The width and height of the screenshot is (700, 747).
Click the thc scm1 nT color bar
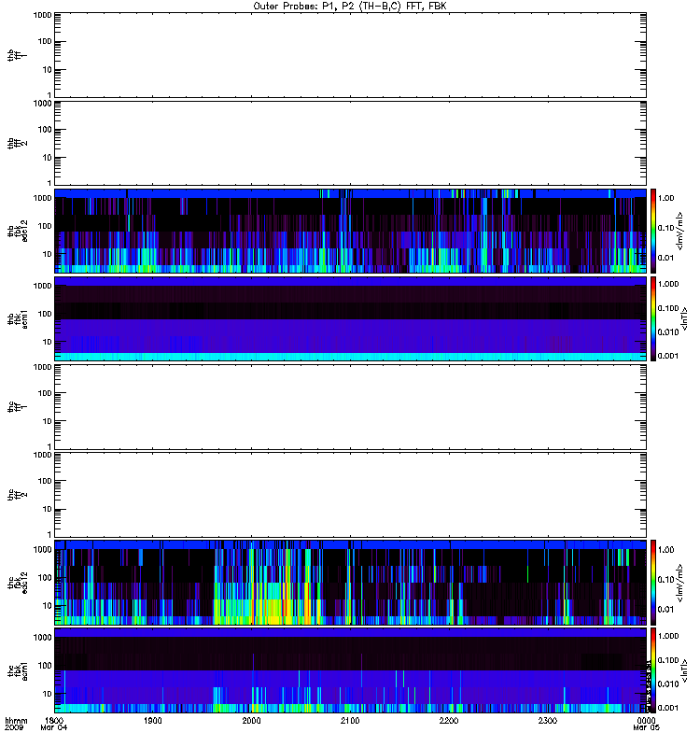[x=653, y=670]
